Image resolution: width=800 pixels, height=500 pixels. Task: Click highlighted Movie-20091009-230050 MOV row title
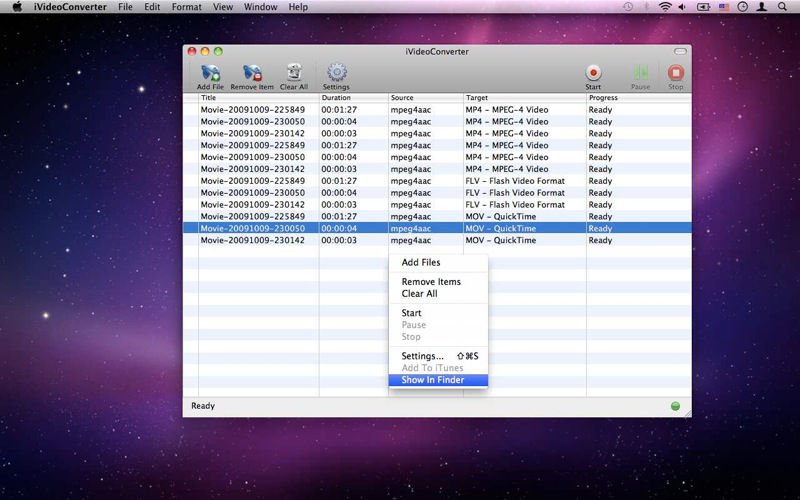[253, 228]
